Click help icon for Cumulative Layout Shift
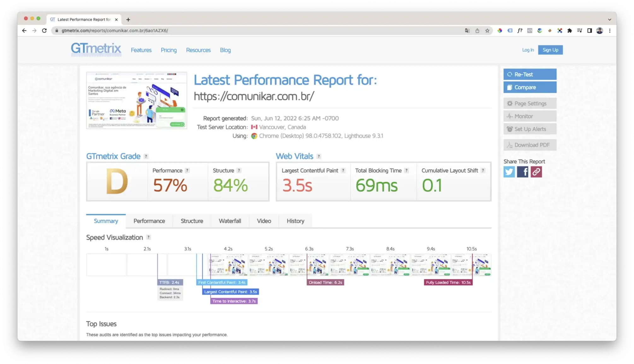This screenshot has width=634, height=364. coord(483,171)
